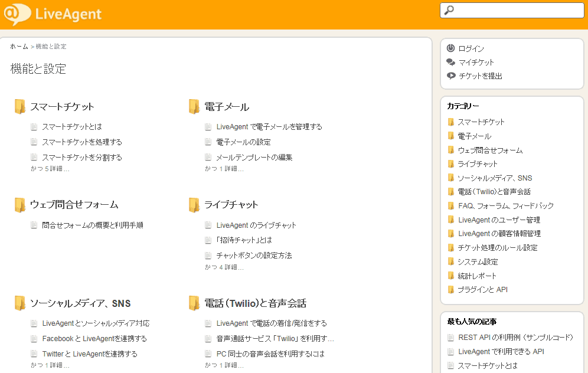Expand かつ 1 詳細 under ソーシャルメディア、SNS
This screenshot has width=588, height=373.
coord(50,365)
